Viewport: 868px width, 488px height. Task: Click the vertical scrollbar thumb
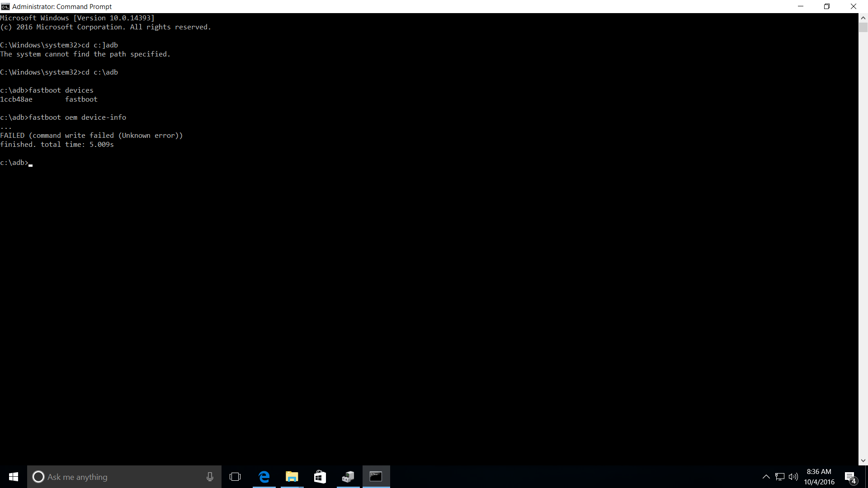[863, 27]
